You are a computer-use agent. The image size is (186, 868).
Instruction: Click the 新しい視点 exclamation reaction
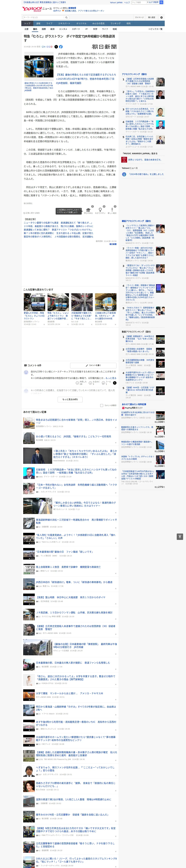tap(112, 210)
